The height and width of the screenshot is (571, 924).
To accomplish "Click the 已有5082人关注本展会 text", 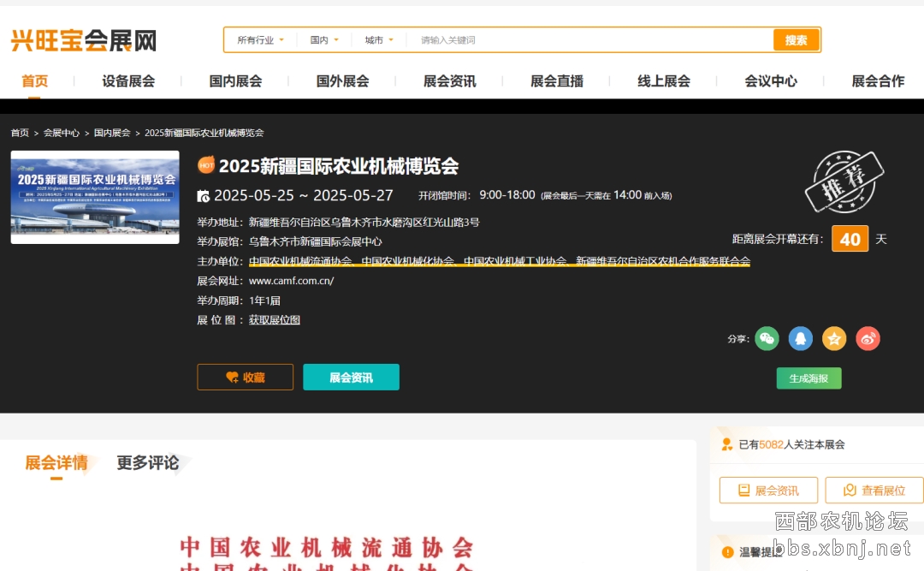I will pyautogui.click(x=791, y=444).
